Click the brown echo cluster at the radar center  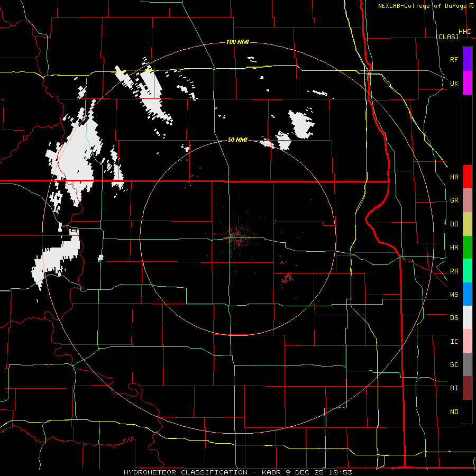pyautogui.click(x=237, y=237)
